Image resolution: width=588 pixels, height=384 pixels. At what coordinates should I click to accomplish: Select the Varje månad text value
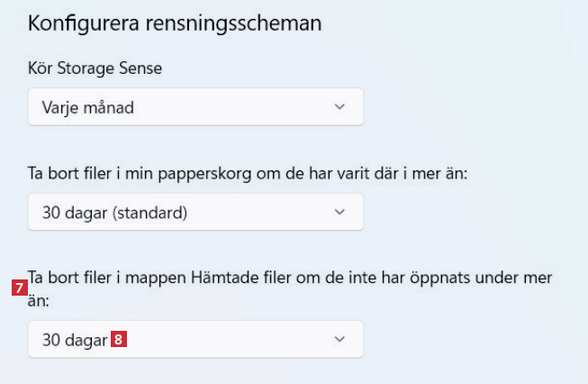pos(88,107)
